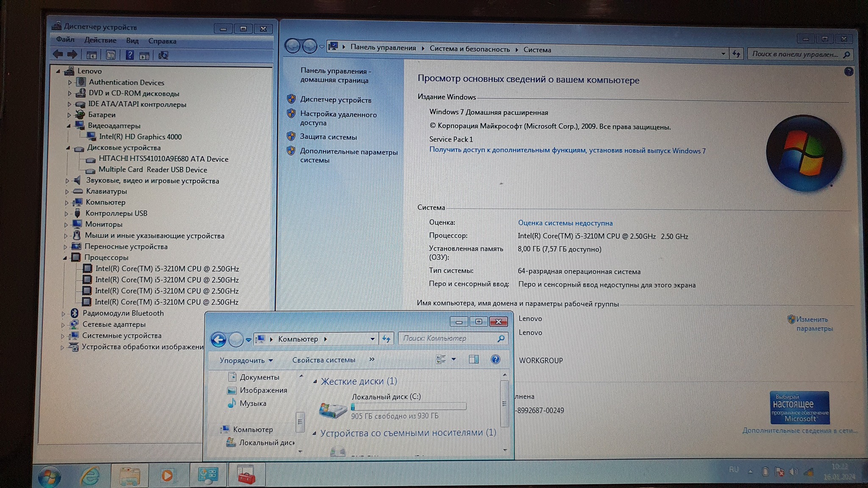The width and height of the screenshot is (868, 488).
Task: Open the Справка menu in Device Manager
Action: coord(162,41)
